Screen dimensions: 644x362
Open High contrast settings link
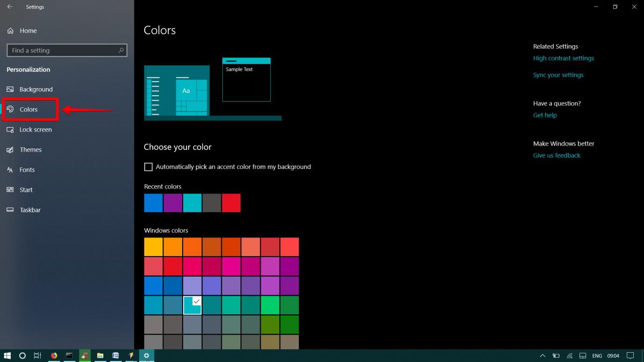pos(563,58)
